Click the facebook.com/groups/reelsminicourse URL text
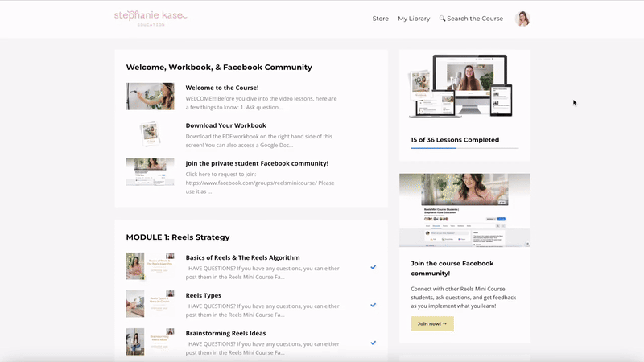Screen dimensions: 644x362 pyautogui.click(x=251, y=183)
